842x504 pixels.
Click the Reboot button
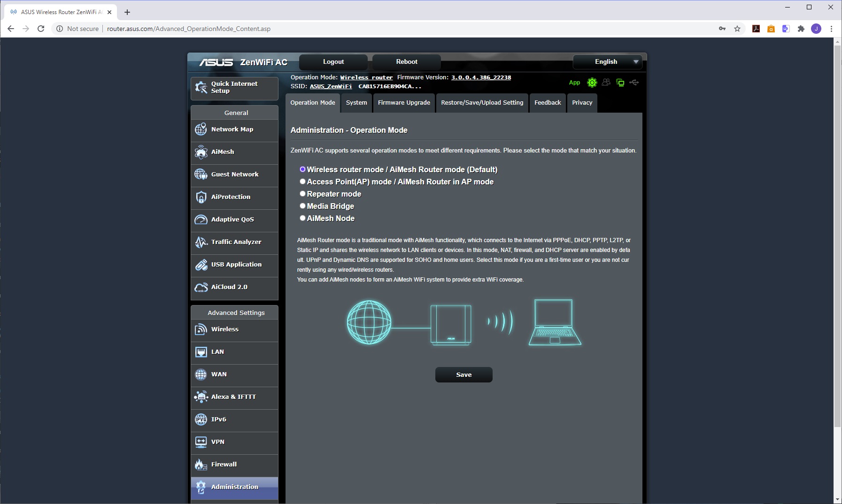(407, 62)
